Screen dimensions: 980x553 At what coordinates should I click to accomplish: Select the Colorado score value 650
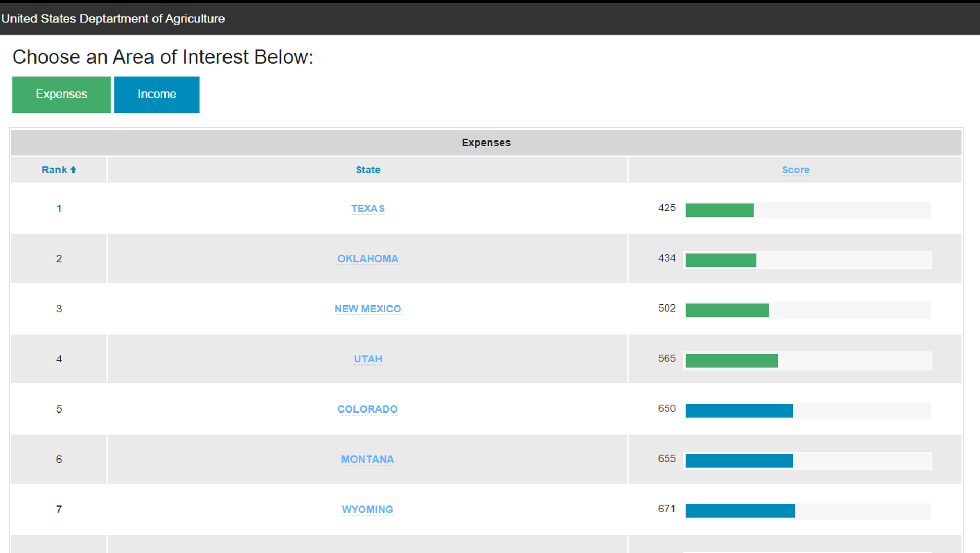667,408
